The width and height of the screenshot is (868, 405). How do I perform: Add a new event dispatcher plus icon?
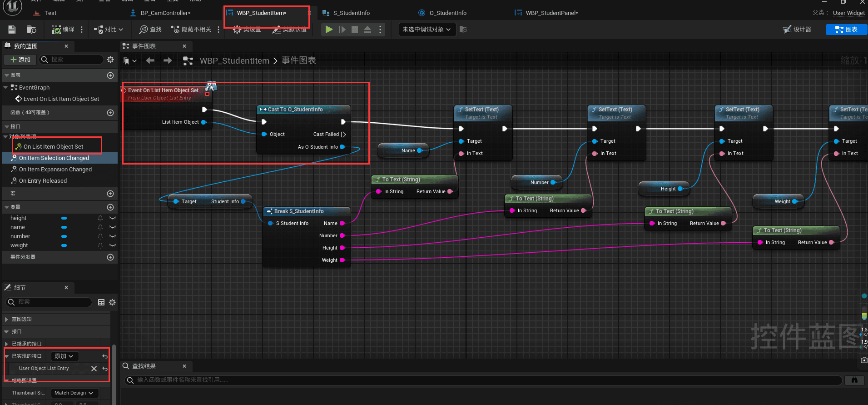click(x=110, y=257)
